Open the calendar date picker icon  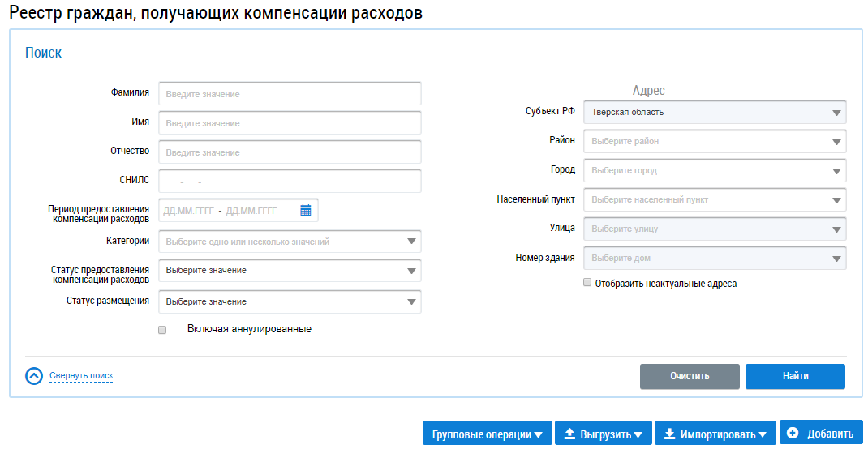tap(306, 211)
